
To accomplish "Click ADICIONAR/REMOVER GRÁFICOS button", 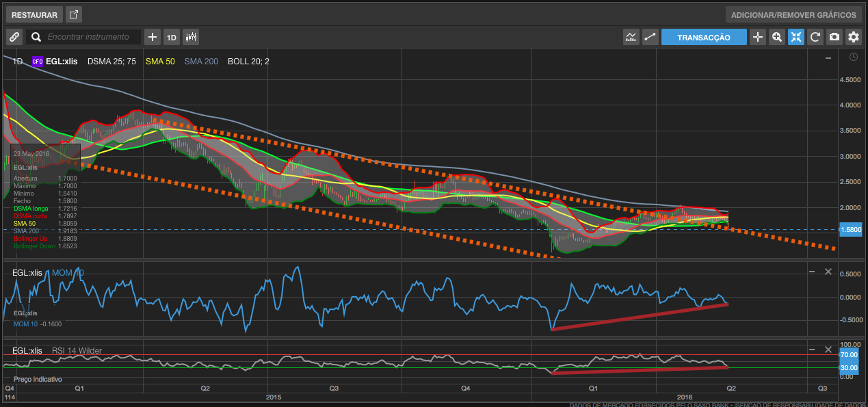I will click(793, 14).
